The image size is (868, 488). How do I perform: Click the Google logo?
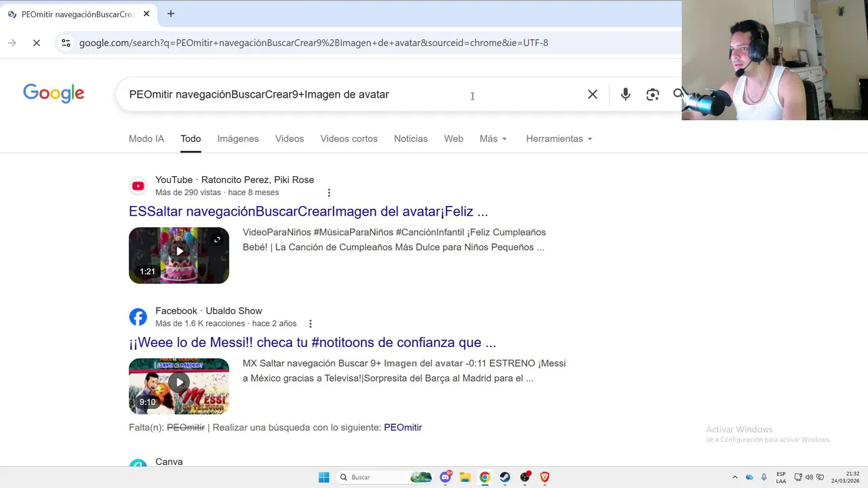[54, 94]
